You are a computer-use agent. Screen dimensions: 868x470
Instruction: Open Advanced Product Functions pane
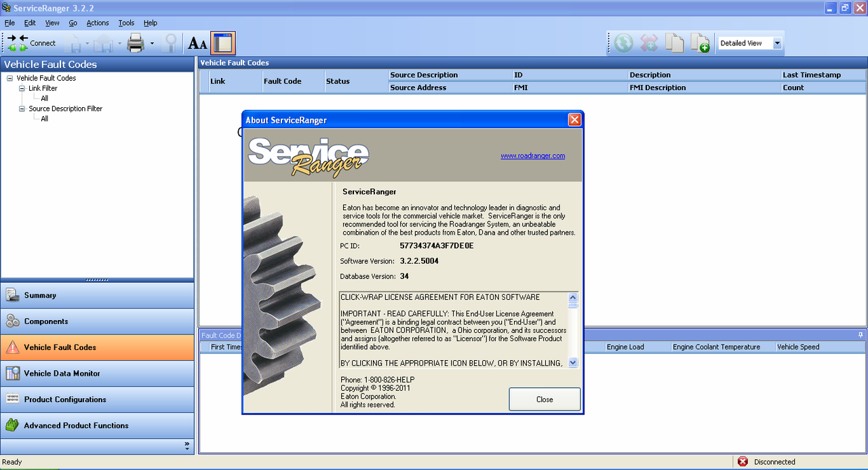(97, 425)
